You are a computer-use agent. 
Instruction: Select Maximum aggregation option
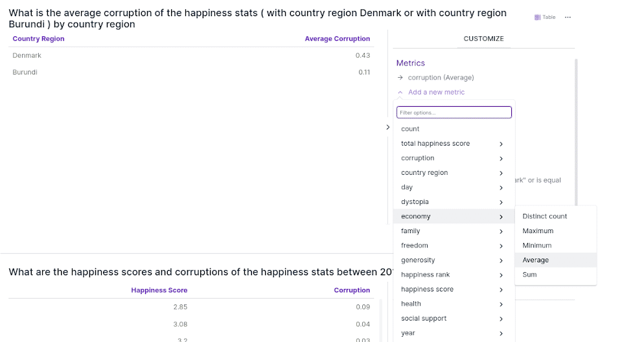(x=538, y=231)
